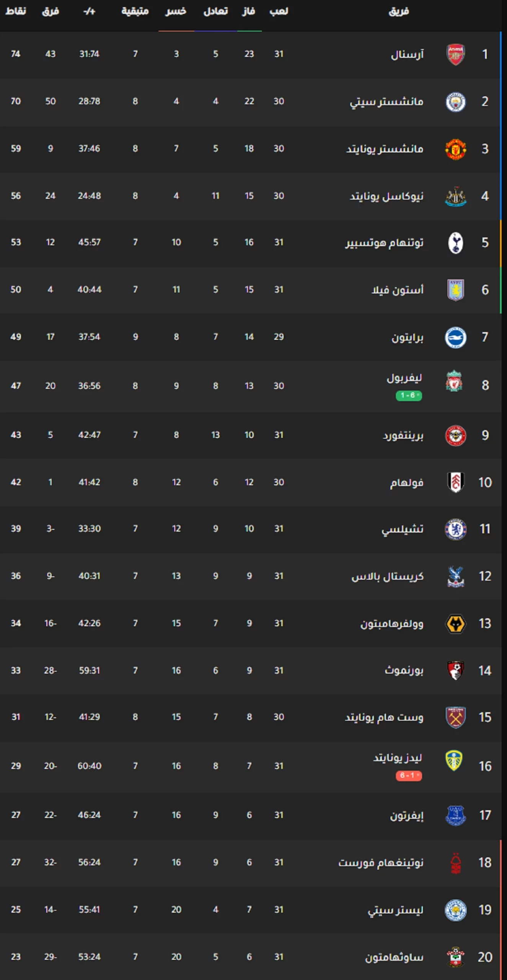Click the Arsenal club crest
This screenshot has width=507, height=980.
pos(455,54)
